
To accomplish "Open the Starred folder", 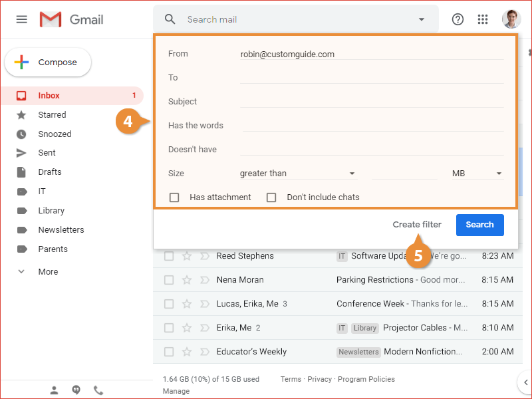I will coord(52,114).
